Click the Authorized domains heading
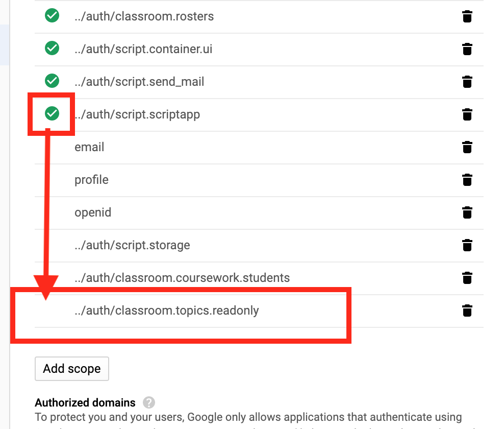The width and height of the screenshot is (504, 429). pos(85,403)
